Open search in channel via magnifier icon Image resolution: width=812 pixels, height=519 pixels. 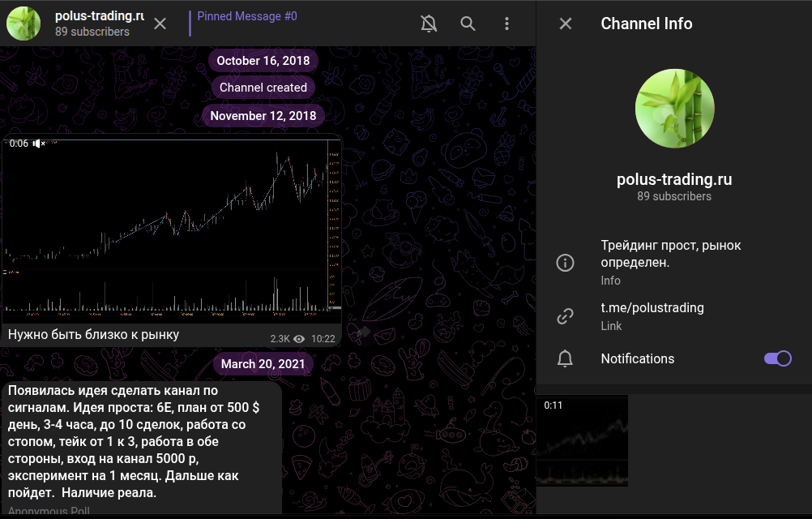point(468,24)
